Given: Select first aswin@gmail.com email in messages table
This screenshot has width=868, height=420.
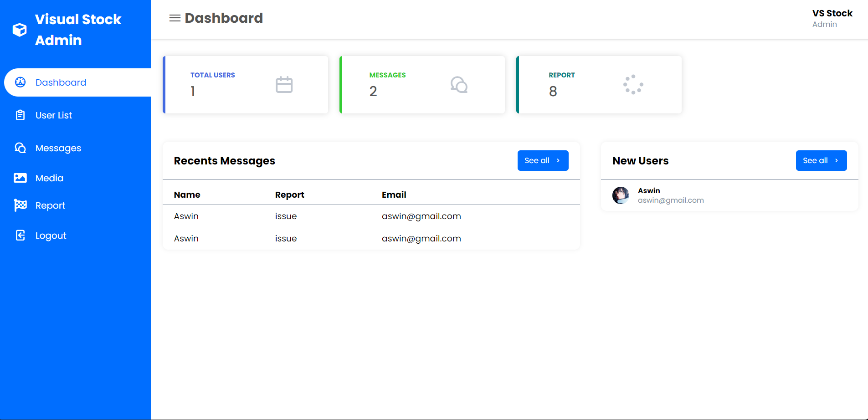Looking at the screenshot, I should [421, 216].
